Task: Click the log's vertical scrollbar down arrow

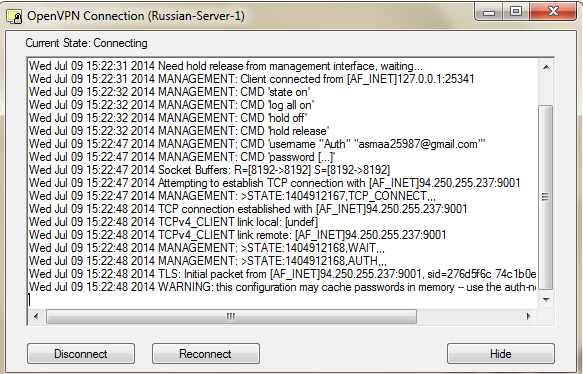Action: (546, 300)
